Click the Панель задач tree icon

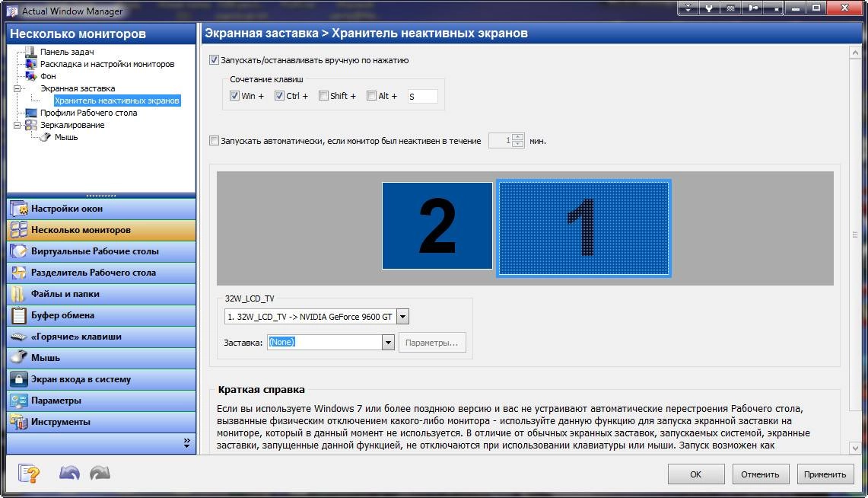(31, 52)
